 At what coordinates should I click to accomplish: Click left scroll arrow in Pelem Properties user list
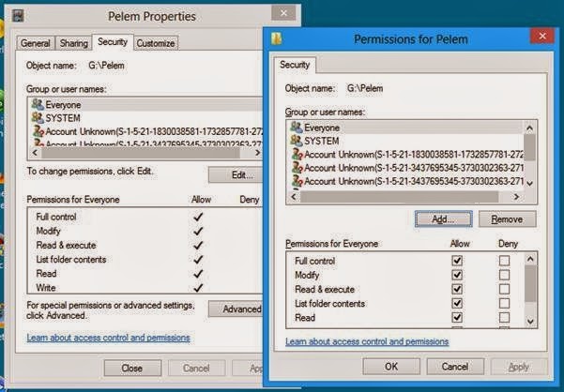point(35,153)
